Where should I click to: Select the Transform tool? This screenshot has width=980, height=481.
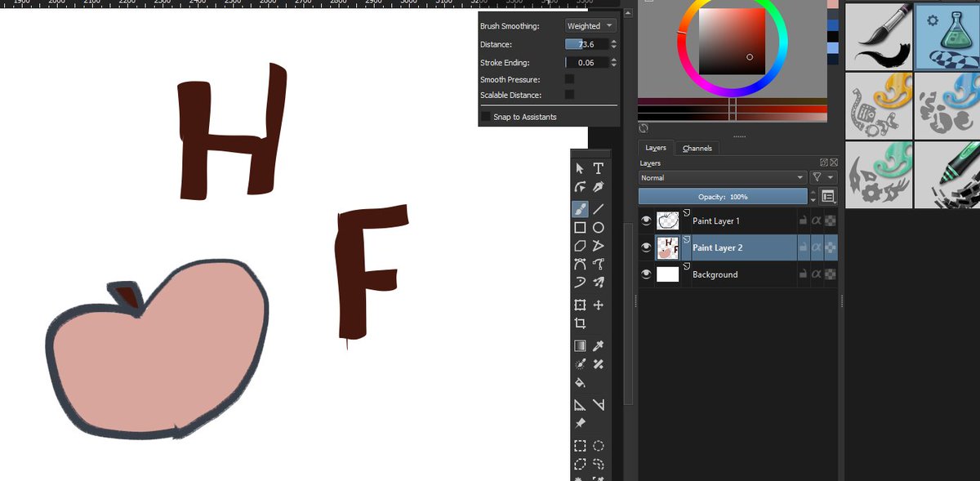click(x=580, y=305)
